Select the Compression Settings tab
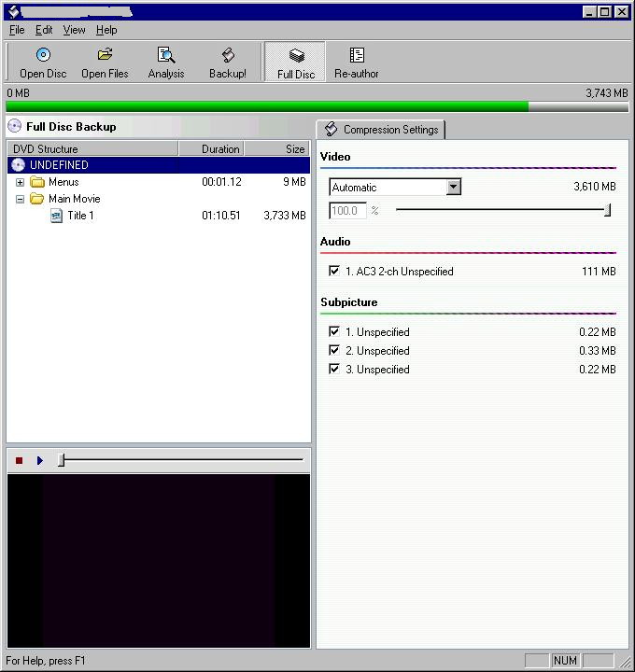The width and height of the screenshot is (635, 672). (381, 130)
